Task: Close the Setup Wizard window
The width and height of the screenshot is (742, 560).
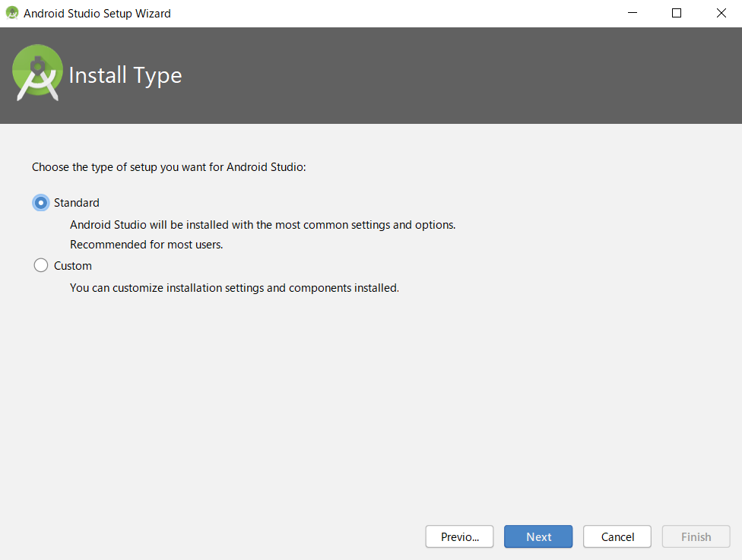Action: 721,14
